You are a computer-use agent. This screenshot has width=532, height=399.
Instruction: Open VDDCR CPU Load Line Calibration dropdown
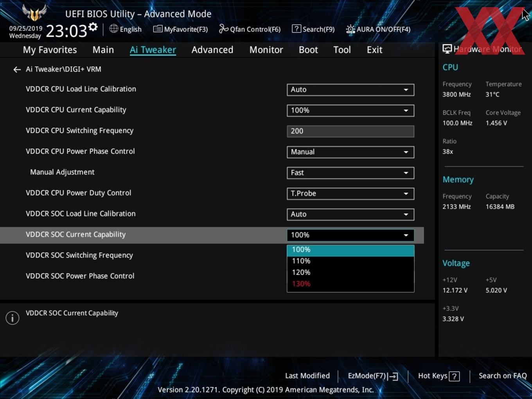click(x=350, y=90)
